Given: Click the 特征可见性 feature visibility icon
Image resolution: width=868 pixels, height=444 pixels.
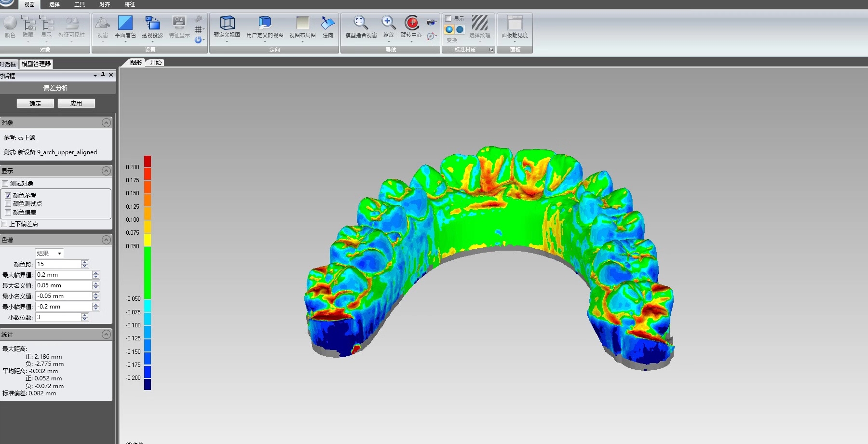Looking at the screenshot, I should click(72, 23).
